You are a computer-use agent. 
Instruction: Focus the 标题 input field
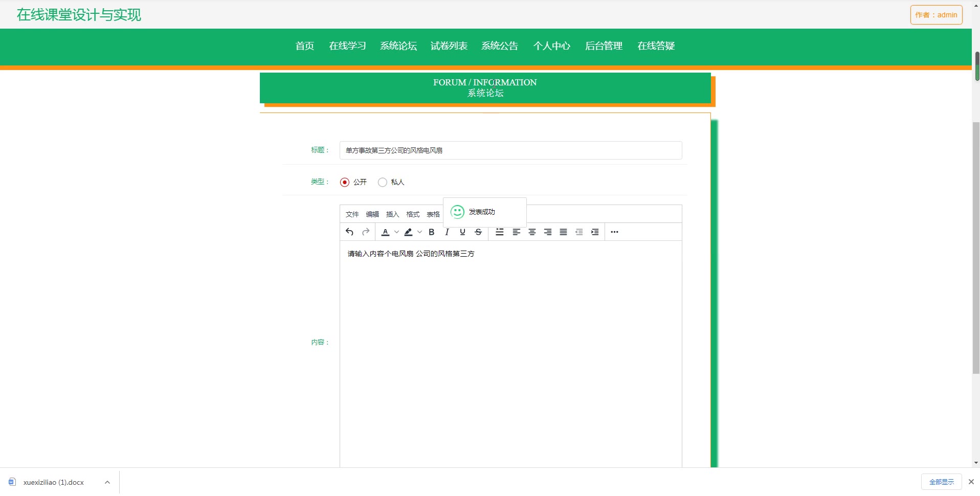(510, 150)
